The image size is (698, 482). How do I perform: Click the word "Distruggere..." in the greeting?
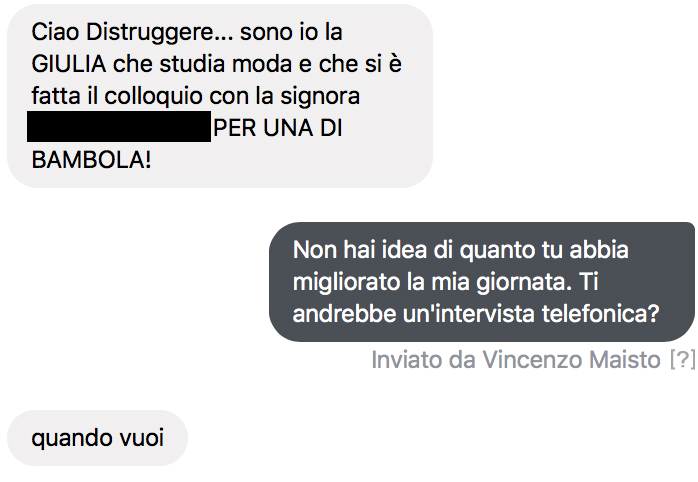pyautogui.click(x=159, y=33)
